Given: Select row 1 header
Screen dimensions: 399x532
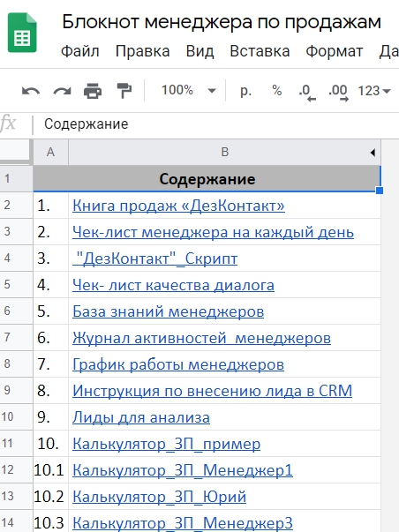Looking at the screenshot, I should [x=16, y=179].
